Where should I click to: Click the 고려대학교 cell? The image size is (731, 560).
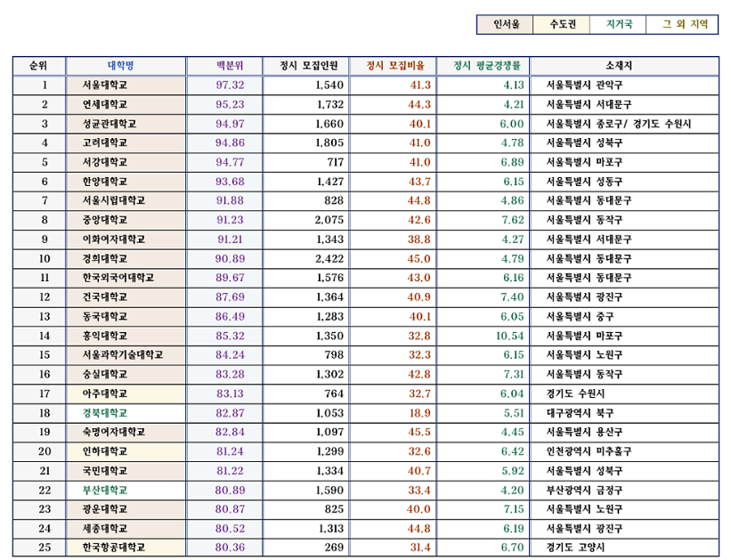point(126,143)
